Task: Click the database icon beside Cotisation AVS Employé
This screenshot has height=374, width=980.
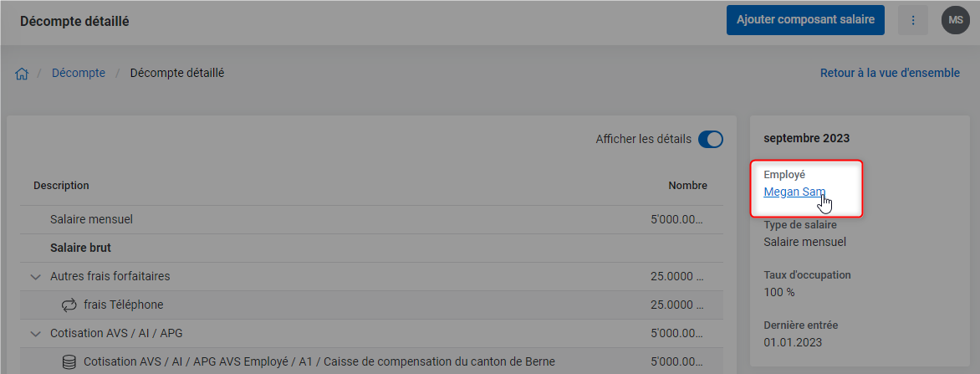Action: pos(69,362)
